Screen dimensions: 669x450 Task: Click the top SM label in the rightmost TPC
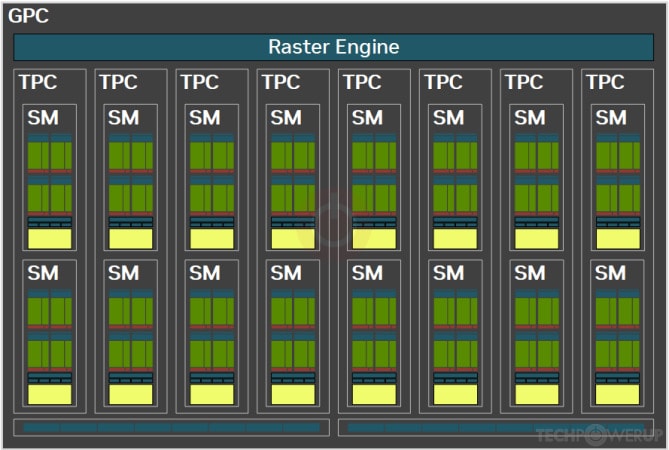[x=611, y=118]
